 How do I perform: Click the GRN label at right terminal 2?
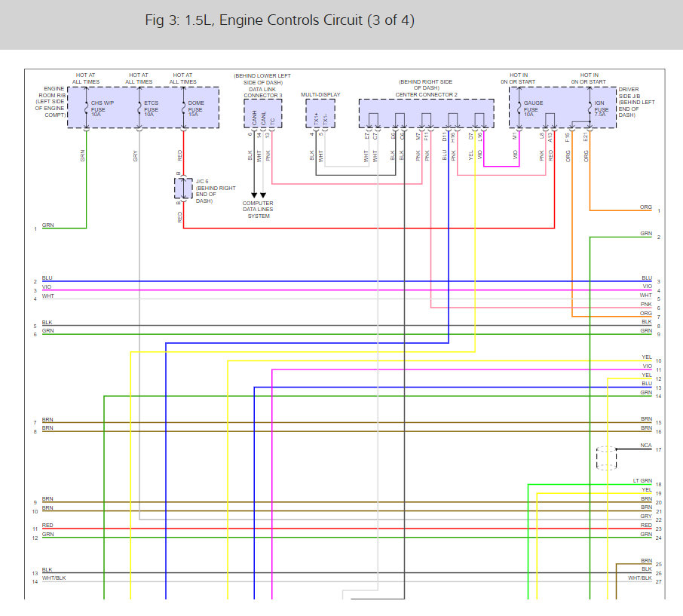(646, 234)
